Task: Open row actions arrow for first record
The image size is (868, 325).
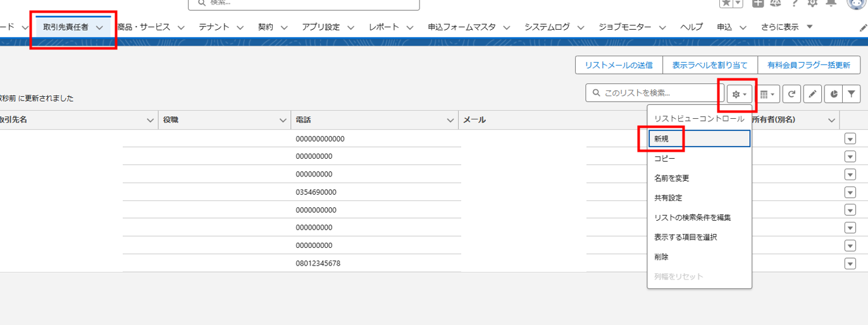Action: pyautogui.click(x=850, y=139)
